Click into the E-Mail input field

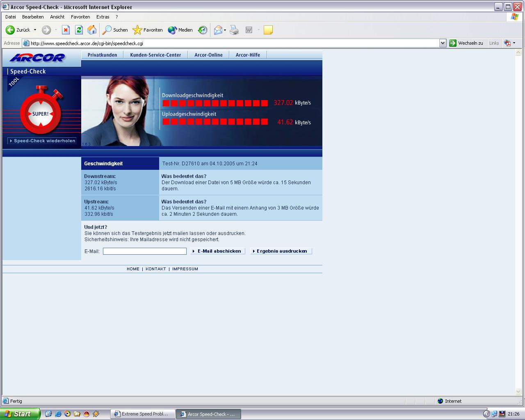pyautogui.click(x=145, y=251)
